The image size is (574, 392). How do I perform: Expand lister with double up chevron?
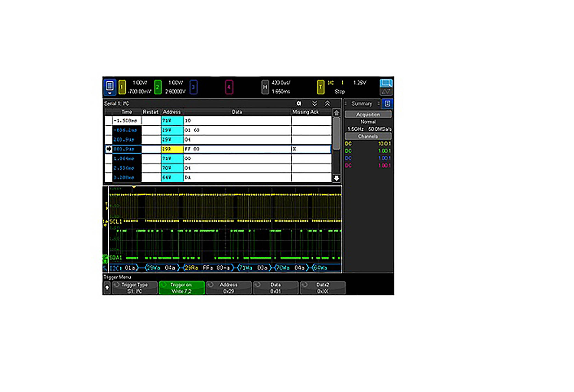click(x=327, y=103)
